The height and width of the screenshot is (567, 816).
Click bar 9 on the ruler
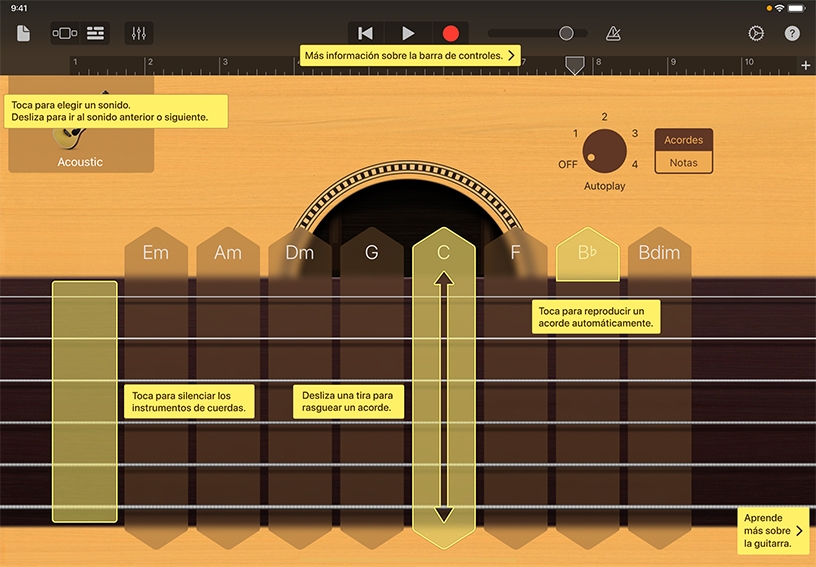(673, 62)
